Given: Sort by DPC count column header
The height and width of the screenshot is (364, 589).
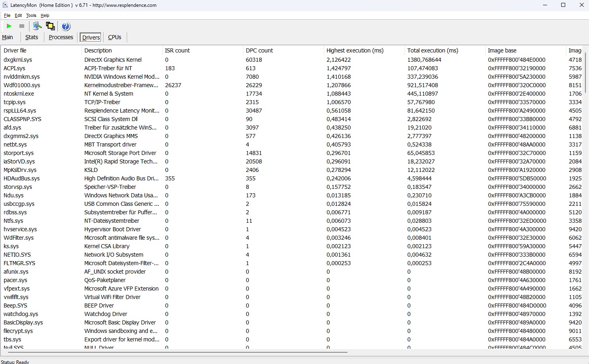Looking at the screenshot, I should tap(283, 50).
